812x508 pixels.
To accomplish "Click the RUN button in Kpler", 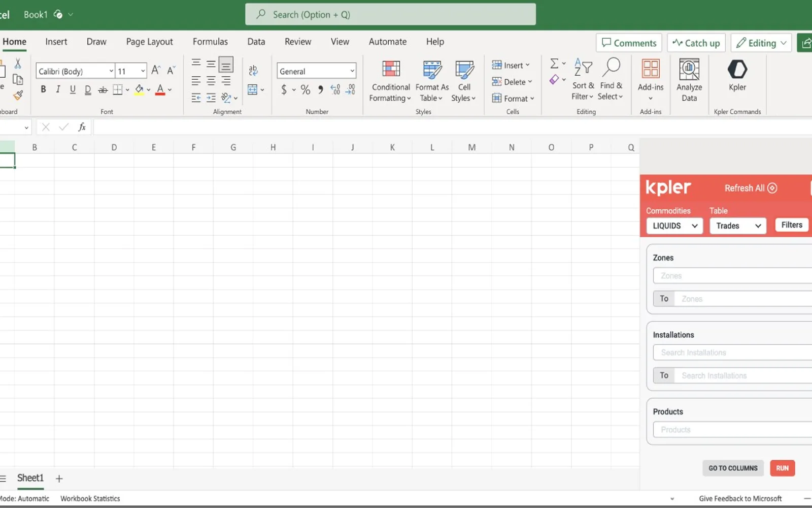I will click(782, 468).
